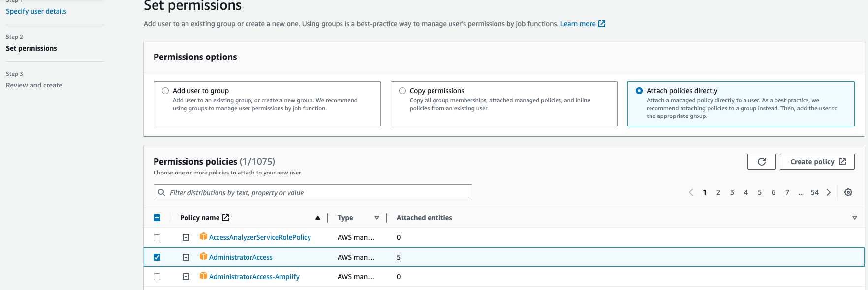The image size is (868, 290).
Task: Sort by Attached entities column arrow
Action: click(x=855, y=218)
